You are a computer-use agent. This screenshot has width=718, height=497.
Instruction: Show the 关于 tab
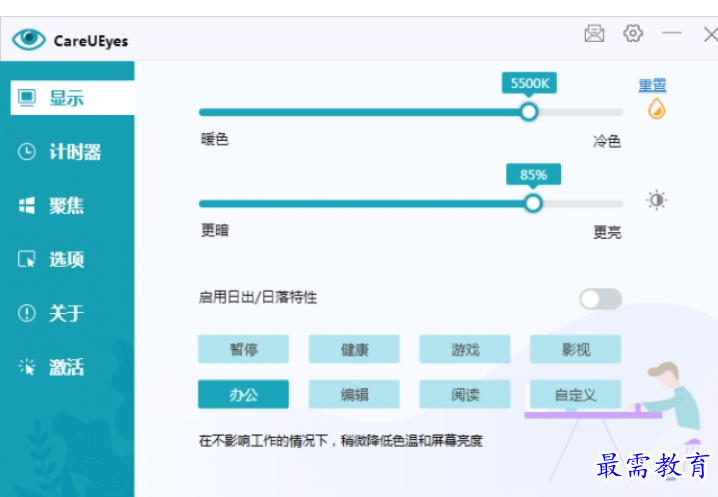click(x=67, y=313)
